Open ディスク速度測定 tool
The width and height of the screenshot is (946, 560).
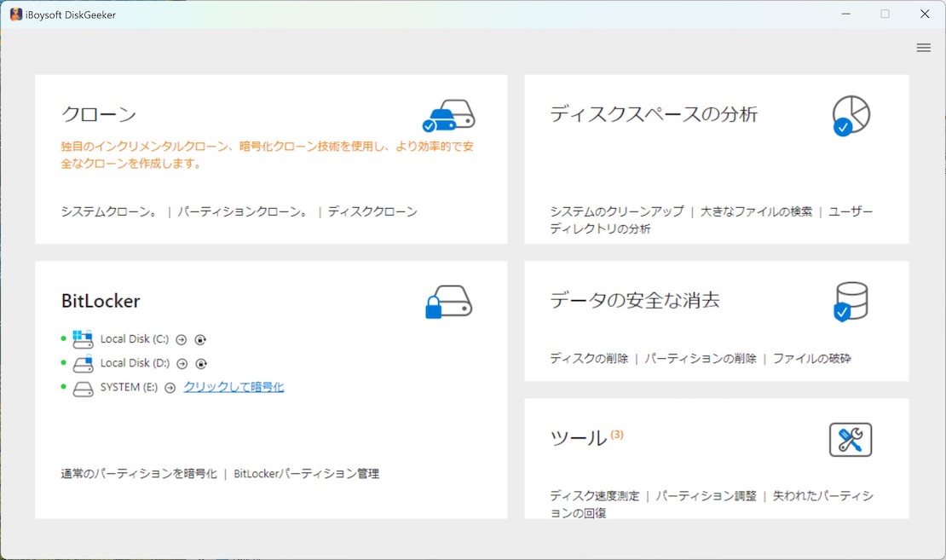594,496
